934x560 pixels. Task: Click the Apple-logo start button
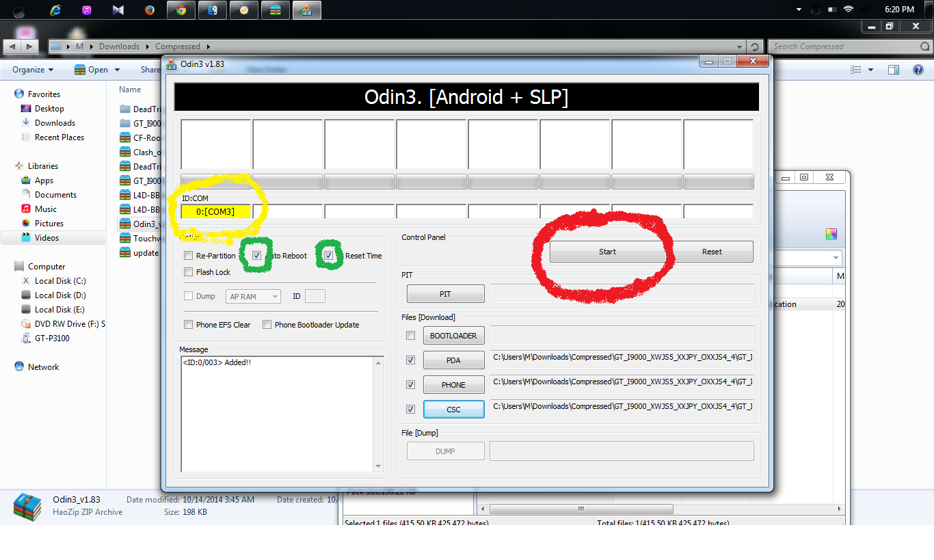[18, 10]
